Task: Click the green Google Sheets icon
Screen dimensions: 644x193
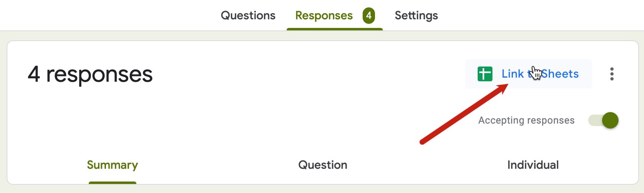Action: point(485,74)
